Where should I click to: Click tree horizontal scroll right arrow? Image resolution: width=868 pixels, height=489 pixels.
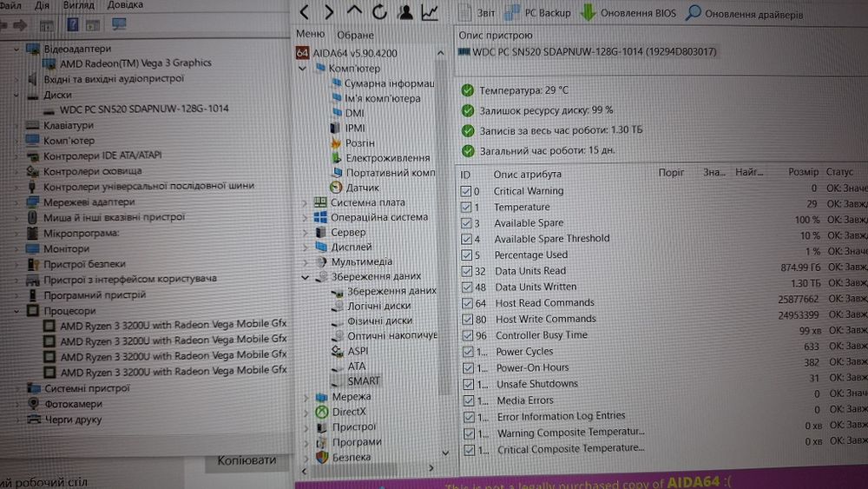click(431, 468)
